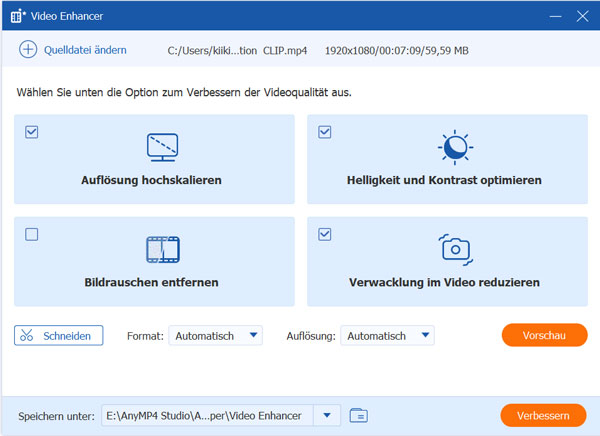The image size is (600, 436).
Task: Uncheck Helligkeit und Kontrast optimieren checkbox
Action: click(x=324, y=132)
